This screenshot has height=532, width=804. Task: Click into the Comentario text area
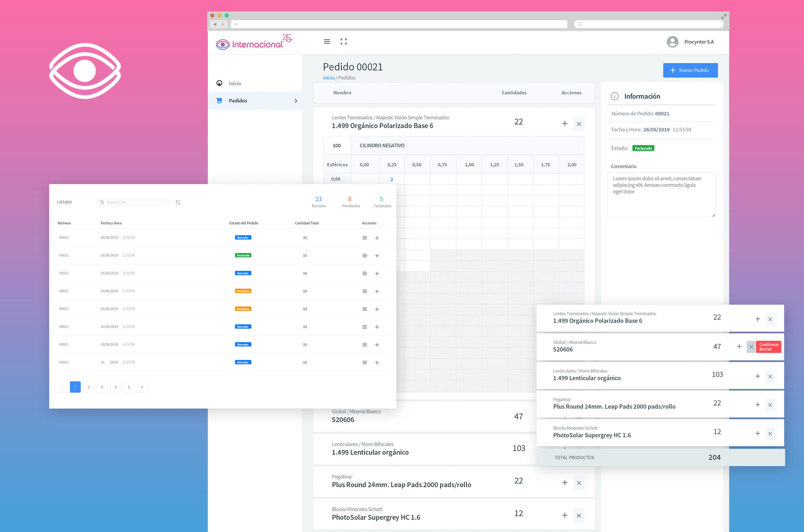click(x=661, y=195)
